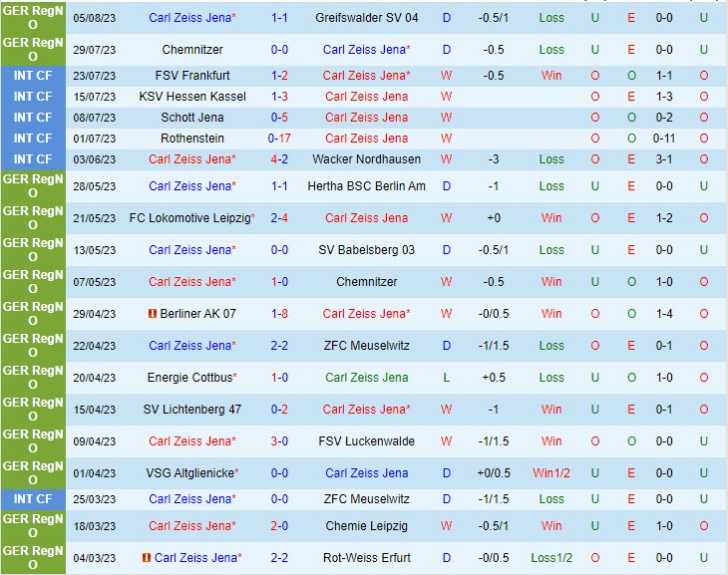Click the 0-17 score against Rothenstein
The height and width of the screenshot is (575, 728).
click(x=280, y=139)
